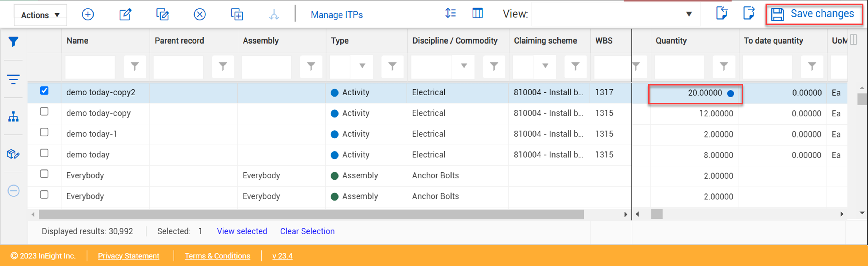Open the column chooser icon
868x266 pixels.
pyautogui.click(x=477, y=14)
